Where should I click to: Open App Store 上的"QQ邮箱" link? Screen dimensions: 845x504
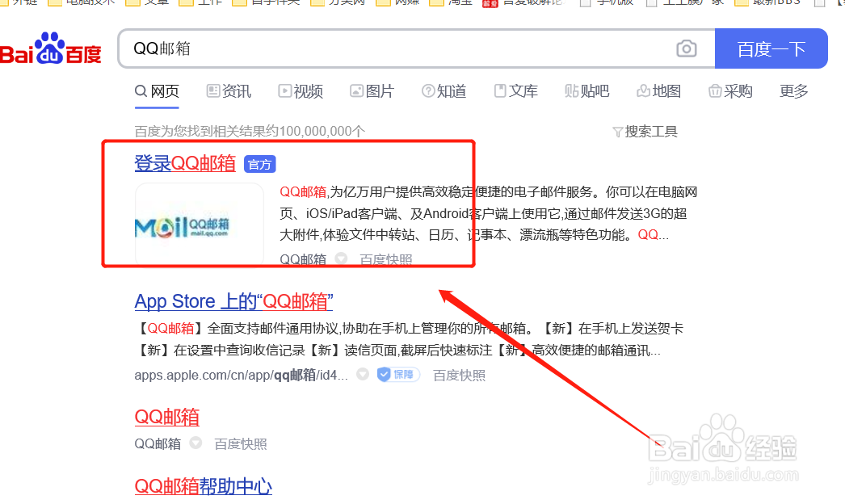234,301
